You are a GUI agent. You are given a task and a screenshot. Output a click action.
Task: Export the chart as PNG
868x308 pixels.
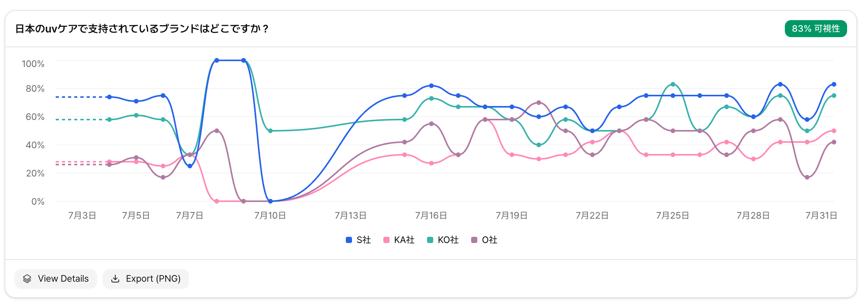click(x=146, y=279)
